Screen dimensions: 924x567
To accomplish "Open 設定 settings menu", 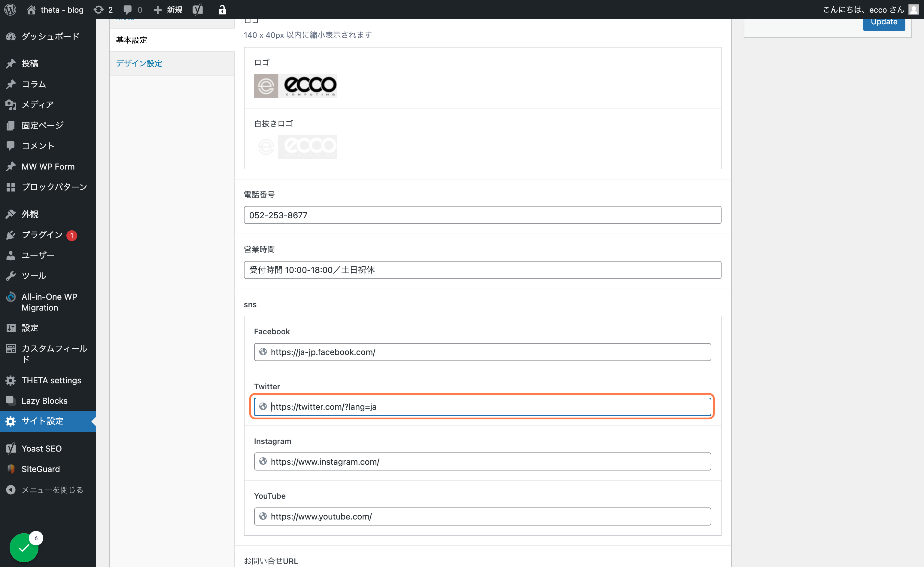I will tap(48, 328).
